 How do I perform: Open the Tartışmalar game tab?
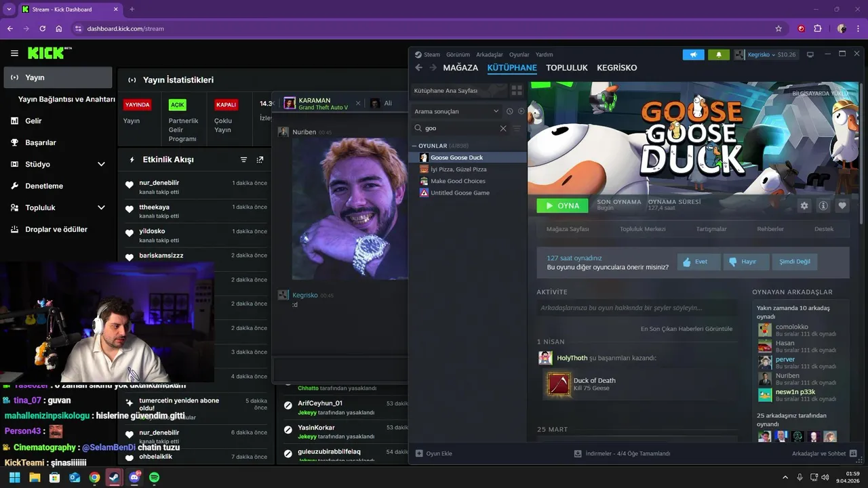711,229
